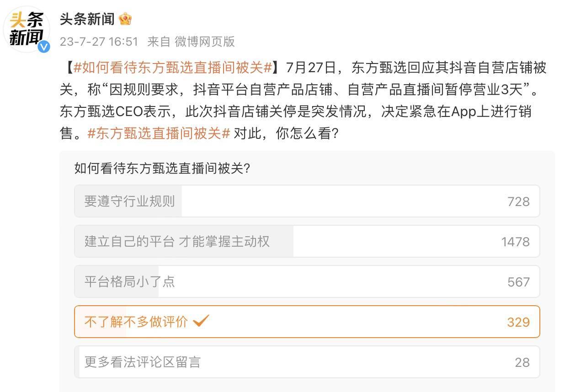
Task: Vote for 要遵守行业规则 option
Action: point(129,201)
